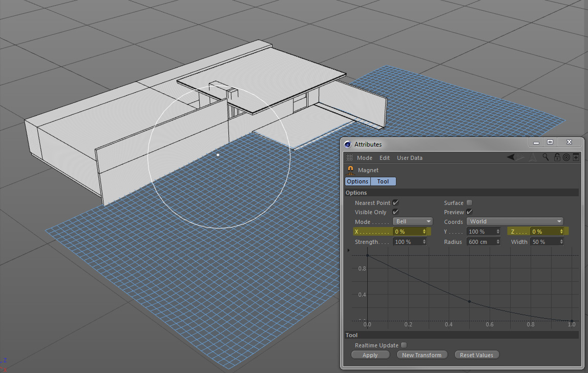Switch to the Tool tab
Image resolution: width=588 pixels, height=373 pixels.
(383, 181)
